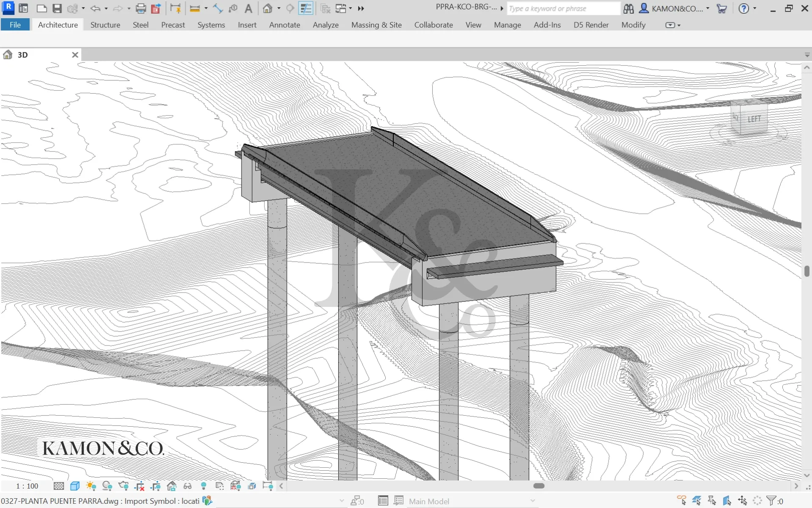This screenshot has height=508, width=812.
Task: Toggle Drag Elements on Selection in status bar
Action: coord(742,501)
